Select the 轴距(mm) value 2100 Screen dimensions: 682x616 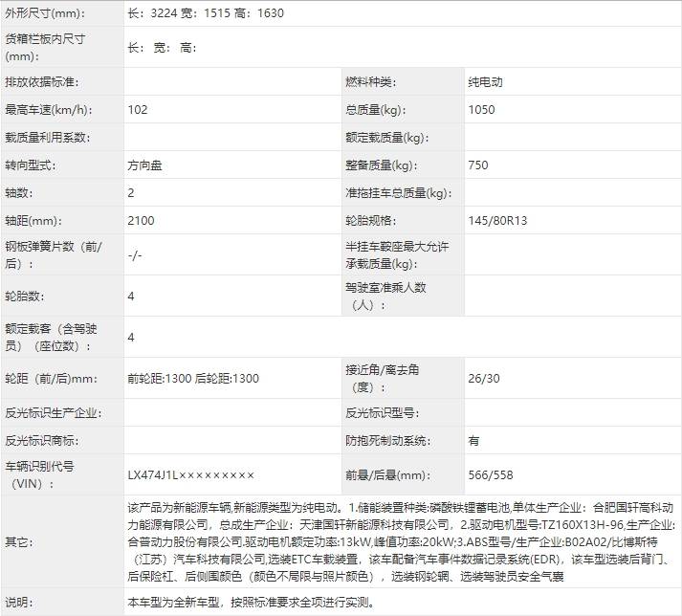(141, 221)
